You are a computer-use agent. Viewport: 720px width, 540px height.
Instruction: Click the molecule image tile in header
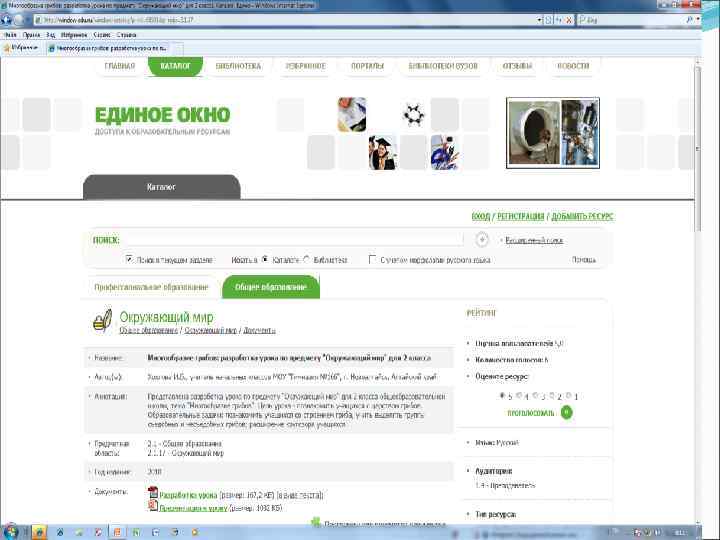[x=413, y=114]
